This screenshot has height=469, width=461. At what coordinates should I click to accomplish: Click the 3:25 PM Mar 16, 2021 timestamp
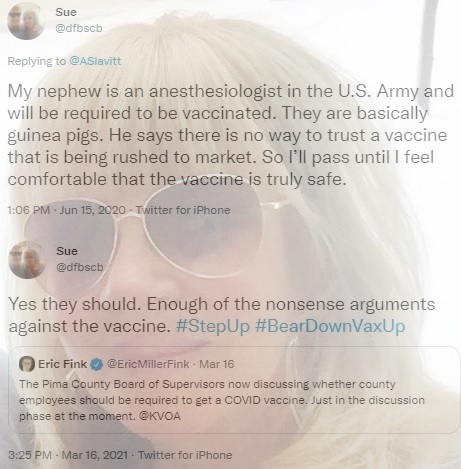click(68, 455)
